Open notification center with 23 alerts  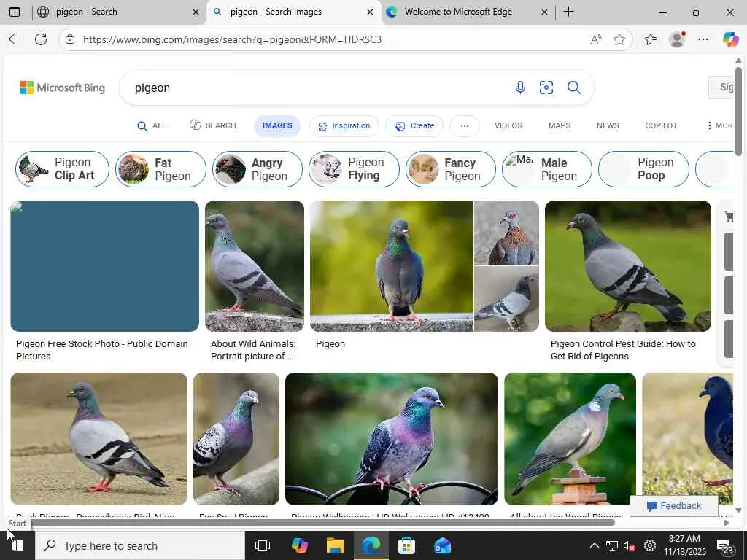(x=726, y=547)
